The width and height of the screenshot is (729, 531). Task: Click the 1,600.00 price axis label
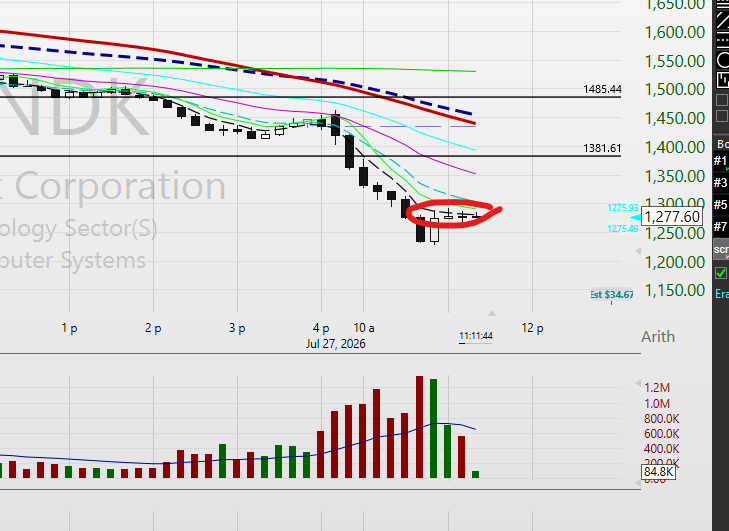tap(675, 32)
